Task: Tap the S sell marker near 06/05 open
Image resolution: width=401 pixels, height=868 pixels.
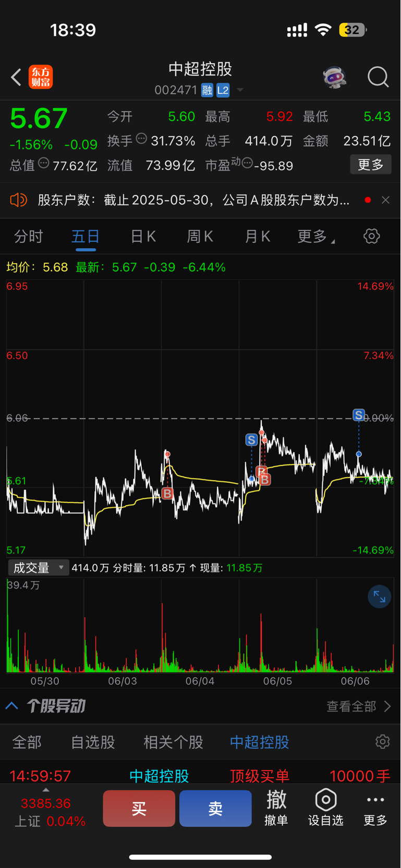Action: pos(251,439)
